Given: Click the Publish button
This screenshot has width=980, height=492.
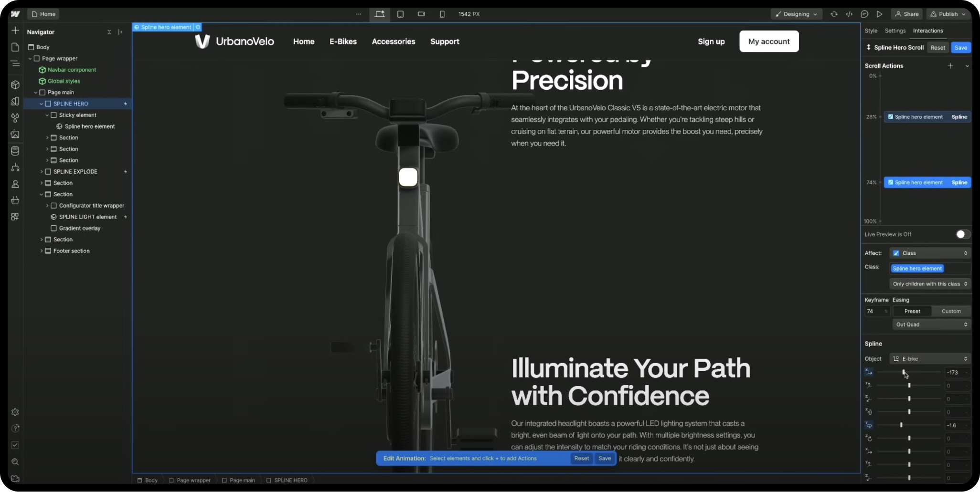Looking at the screenshot, I should pos(949,14).
